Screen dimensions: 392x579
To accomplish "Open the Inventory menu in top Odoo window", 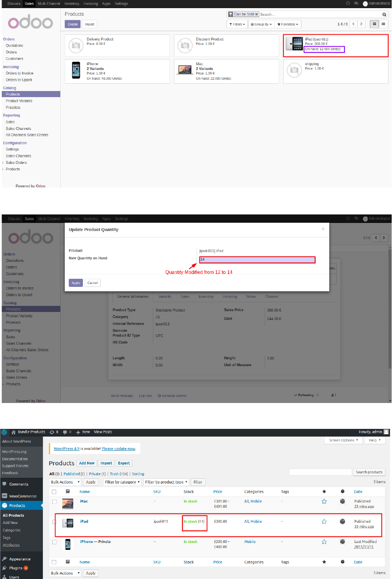I will tap(72, 4).
